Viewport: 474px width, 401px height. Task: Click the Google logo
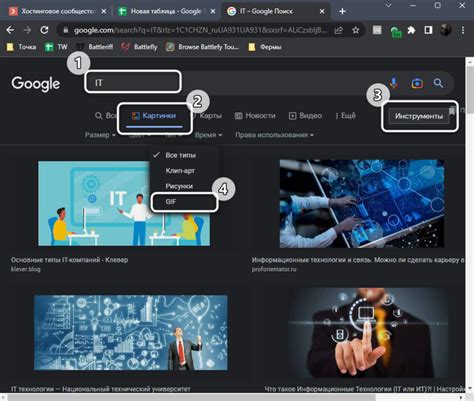[x=36, y=84]
